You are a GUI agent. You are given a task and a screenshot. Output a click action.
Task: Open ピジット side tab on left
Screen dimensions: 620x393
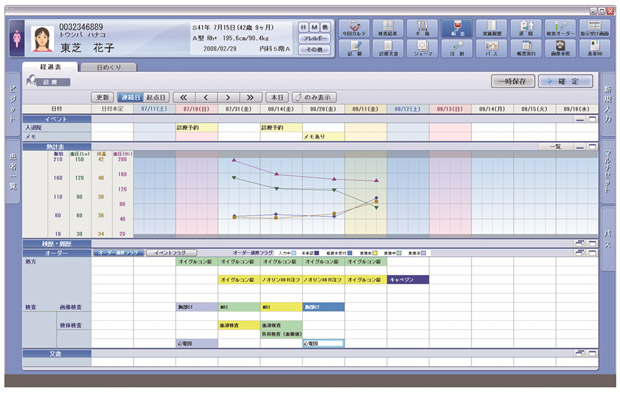(13, 105)
